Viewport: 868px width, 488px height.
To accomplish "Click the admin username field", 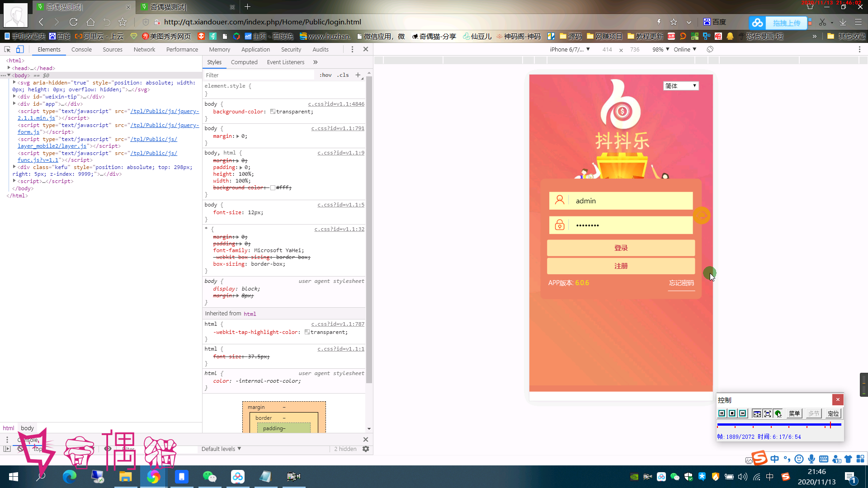I will click(621, 201).
